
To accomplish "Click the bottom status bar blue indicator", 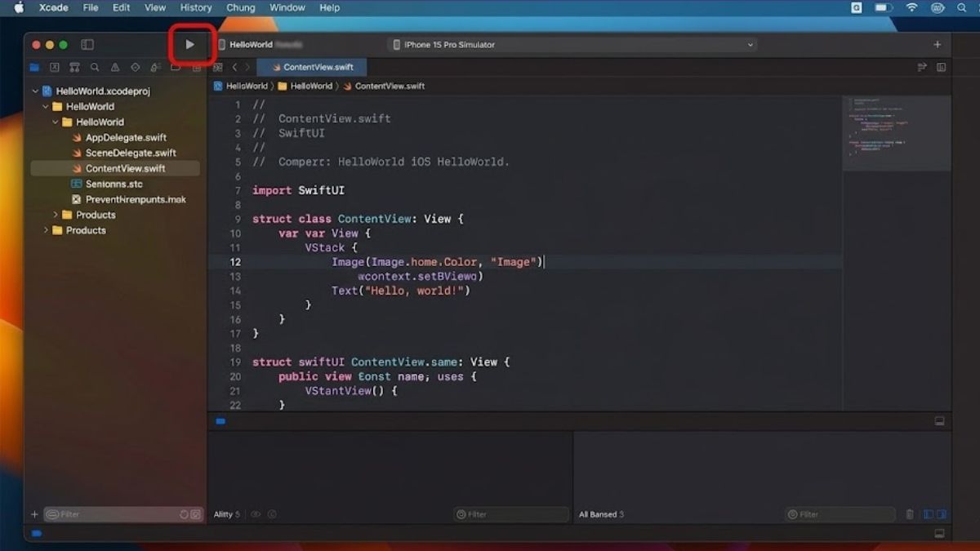I will click(x=37, y=533).
